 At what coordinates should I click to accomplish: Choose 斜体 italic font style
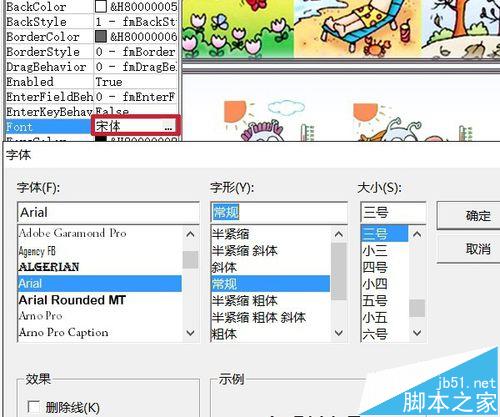[x=224, y=267]
